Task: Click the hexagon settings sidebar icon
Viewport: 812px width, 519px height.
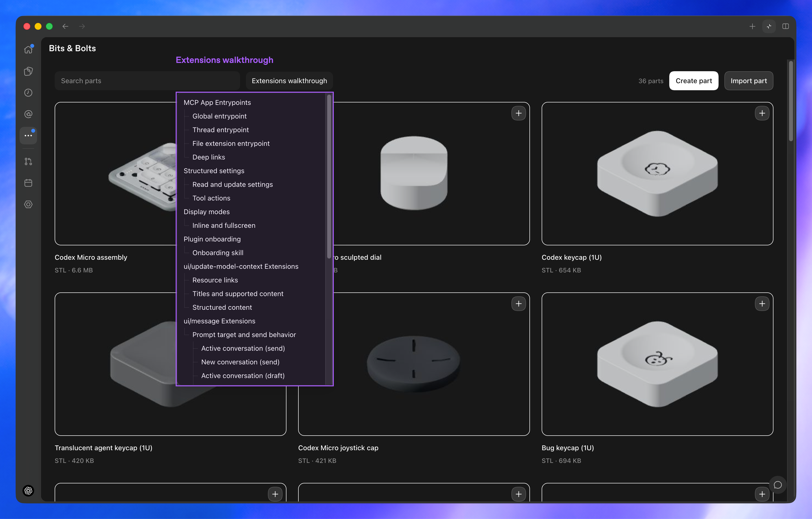Action: (28, 205)
